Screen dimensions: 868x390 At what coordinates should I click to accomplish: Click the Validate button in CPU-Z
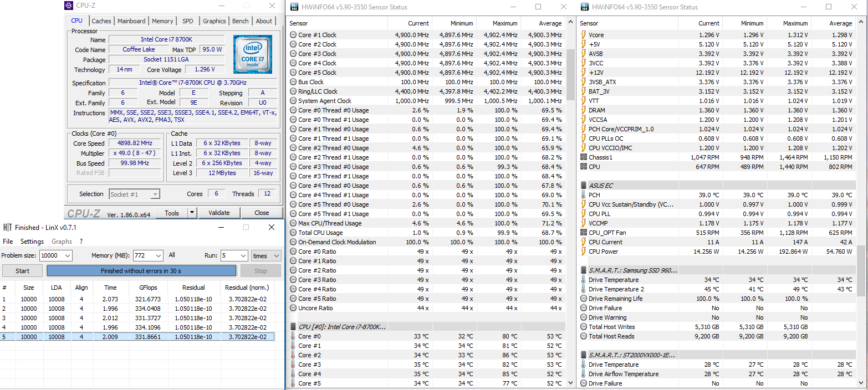click(219, 213)
